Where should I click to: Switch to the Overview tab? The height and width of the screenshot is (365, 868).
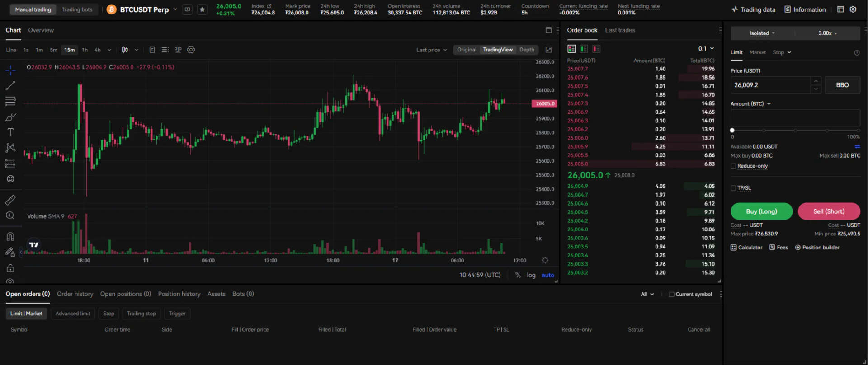pyautogui.click(x=41, y=30)
